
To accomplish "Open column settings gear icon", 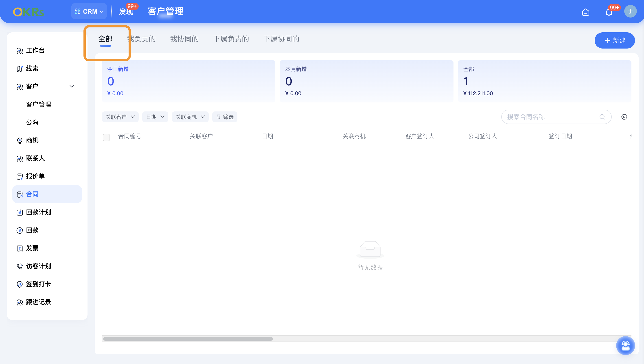I will click(x=624, y=117).
